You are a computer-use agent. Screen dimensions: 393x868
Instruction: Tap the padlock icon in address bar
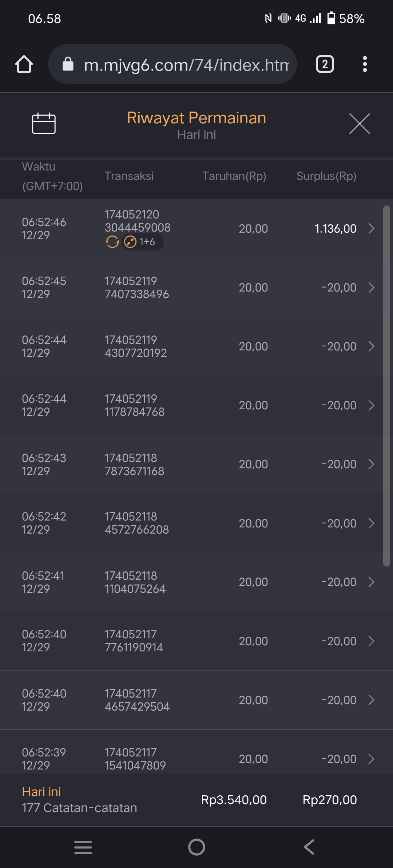(68, 64)
